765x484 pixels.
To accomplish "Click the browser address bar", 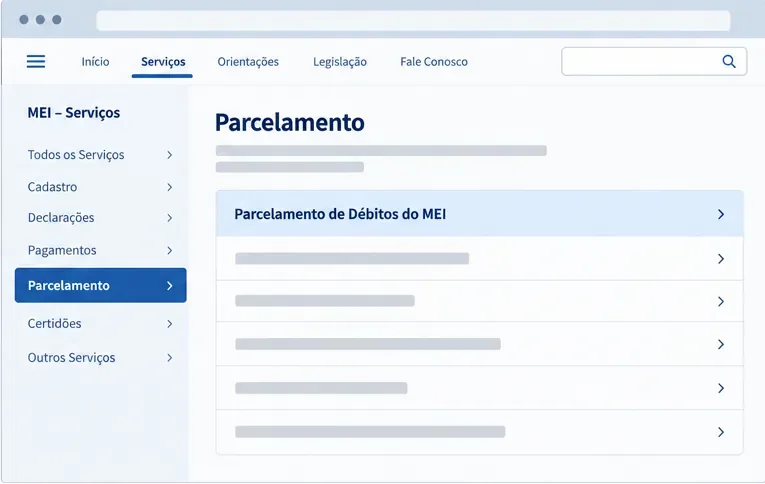I will pos(413,20).
